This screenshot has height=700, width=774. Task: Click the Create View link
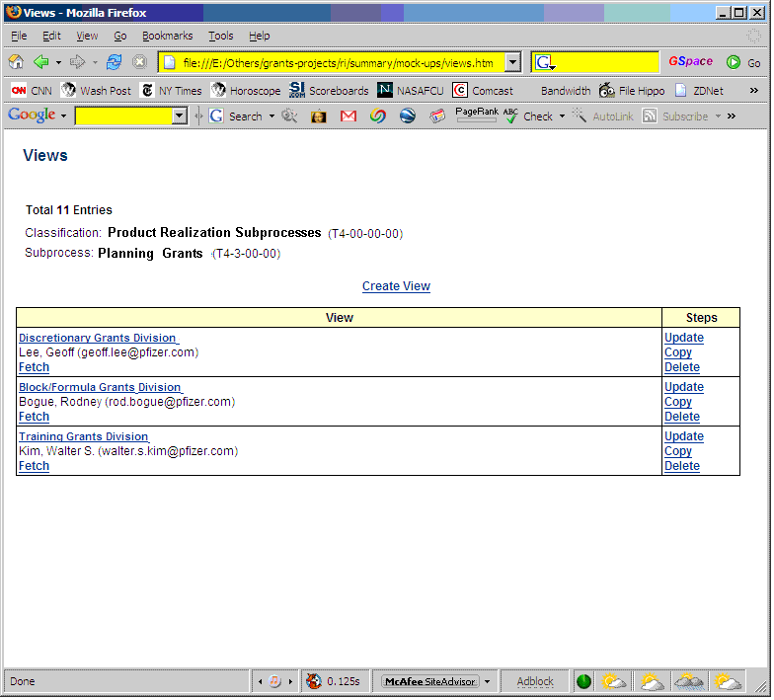[397, 286]
